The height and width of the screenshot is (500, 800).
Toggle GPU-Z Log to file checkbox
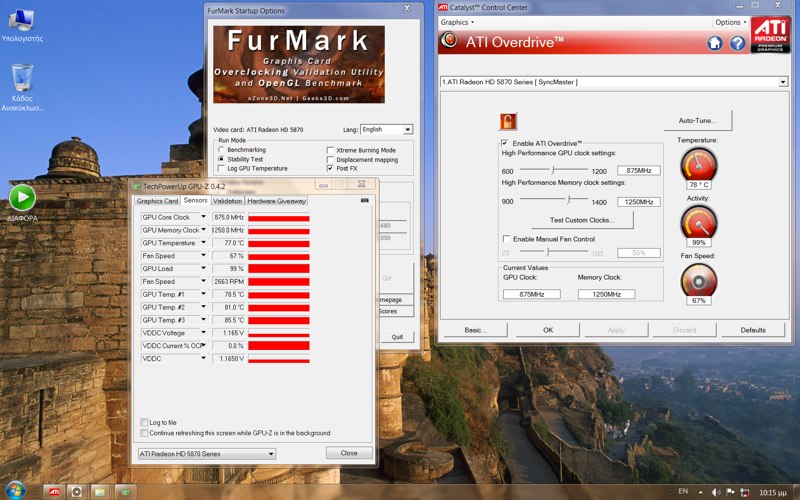pyautogui.click(x=144, y=422)
